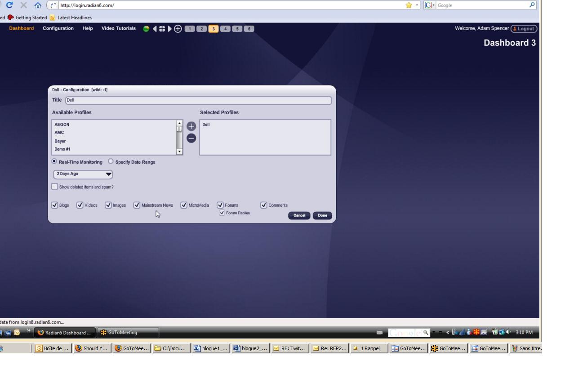
Task: Click the browser home icon
Action: click(x=38, y=5)
